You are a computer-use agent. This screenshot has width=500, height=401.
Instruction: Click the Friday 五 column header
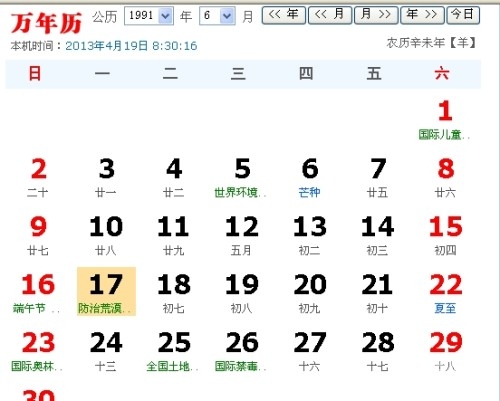tap(374, 73)
